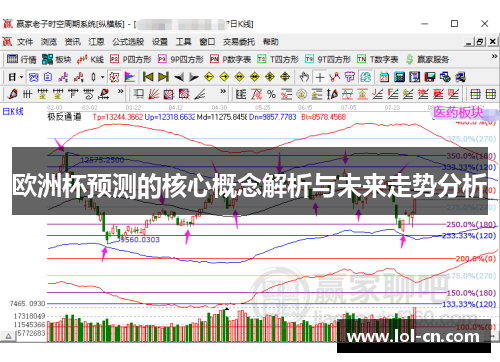Open the P数字表 tool
Screen dimensions: 500x362
point(230,59)
